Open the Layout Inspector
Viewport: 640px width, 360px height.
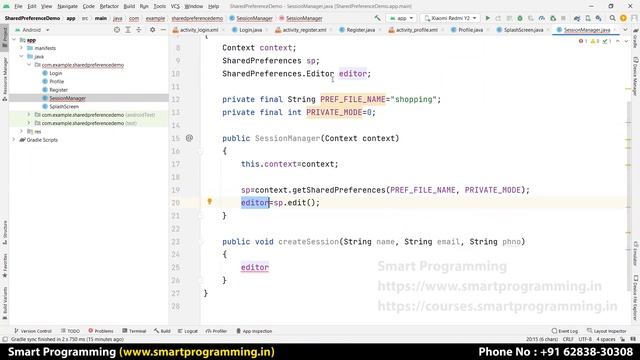[x=607, y=331]
